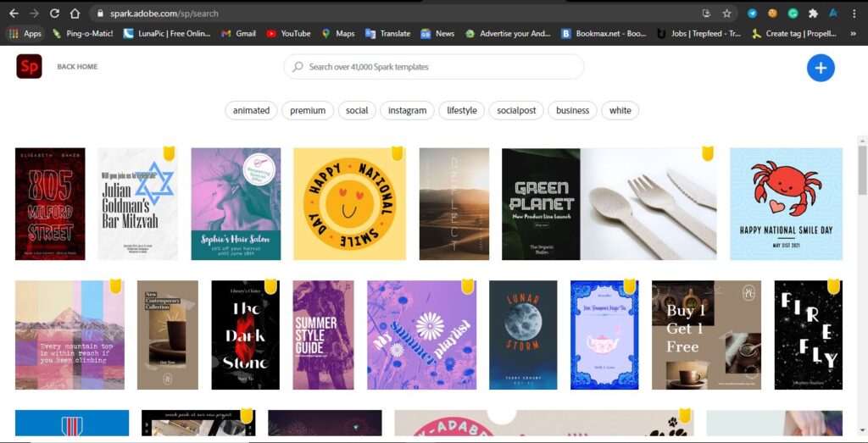Select the animated filter tag
The image size is (868, 443).
[251, 111]
